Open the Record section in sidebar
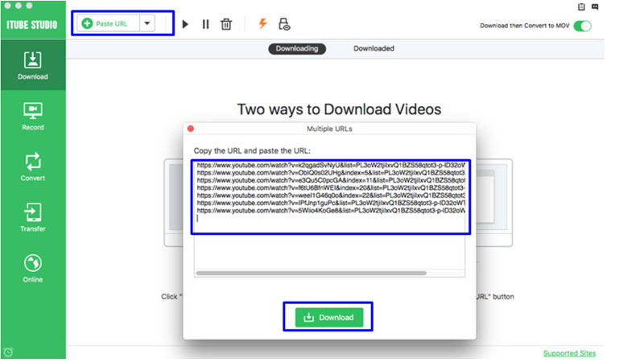 point(33,117)
